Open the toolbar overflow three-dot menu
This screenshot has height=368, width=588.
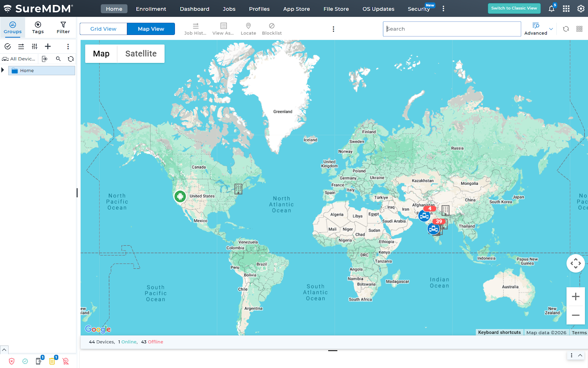pos(333,29)
